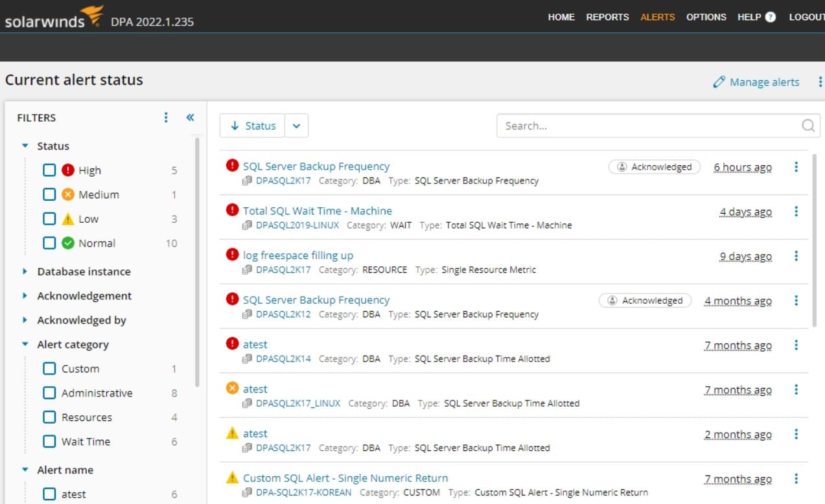
Task: Click the Manage alerts pencil icon
Action: [718, 82]
